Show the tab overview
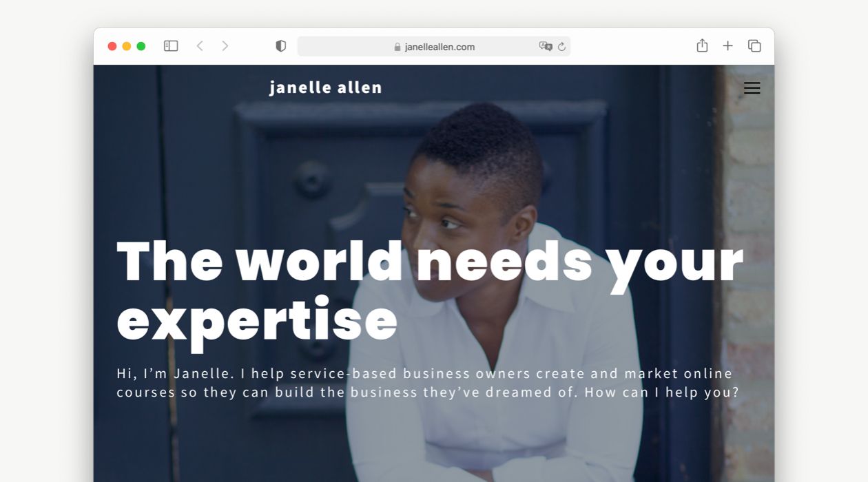Screen dimensions: 868x482 754,46
